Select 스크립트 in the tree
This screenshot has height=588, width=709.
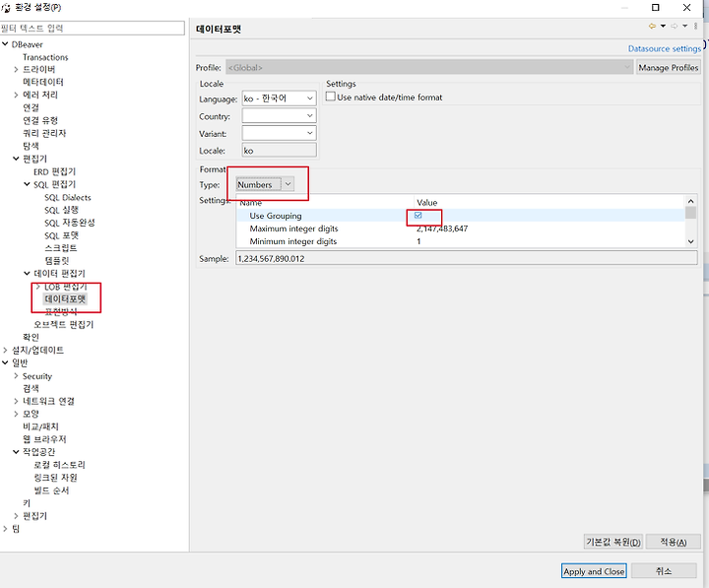(61, 248)
